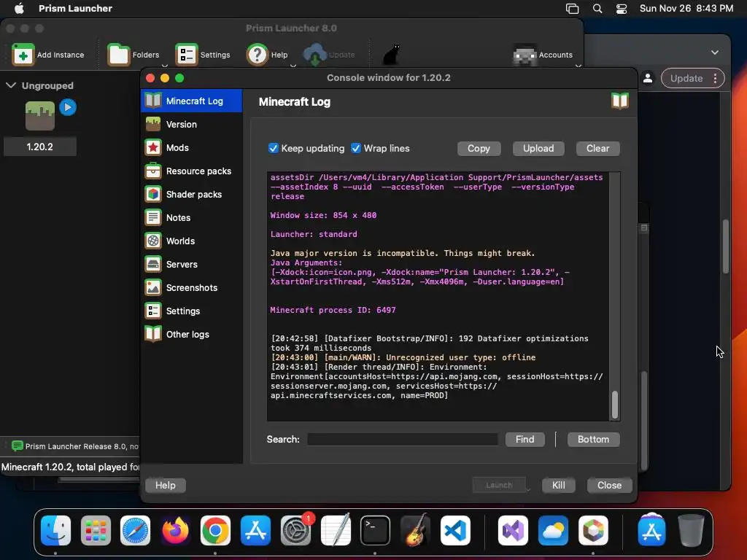Jump to Bottom of the log
This screenshot has width=747, height=560.
click(593, 439)
